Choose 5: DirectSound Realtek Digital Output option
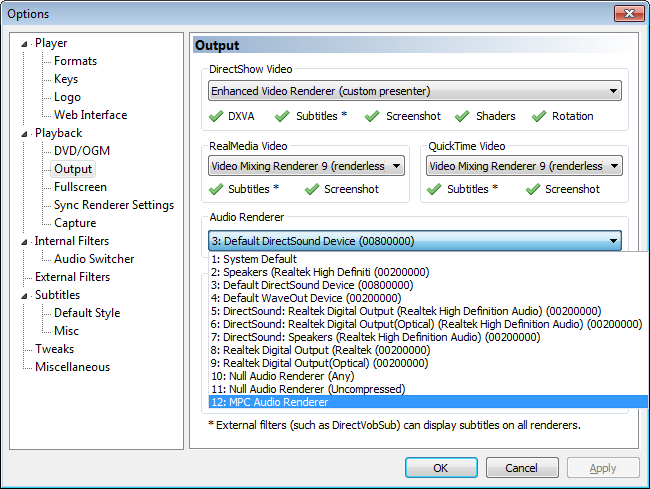650x489 pixels. coord(428,311)
